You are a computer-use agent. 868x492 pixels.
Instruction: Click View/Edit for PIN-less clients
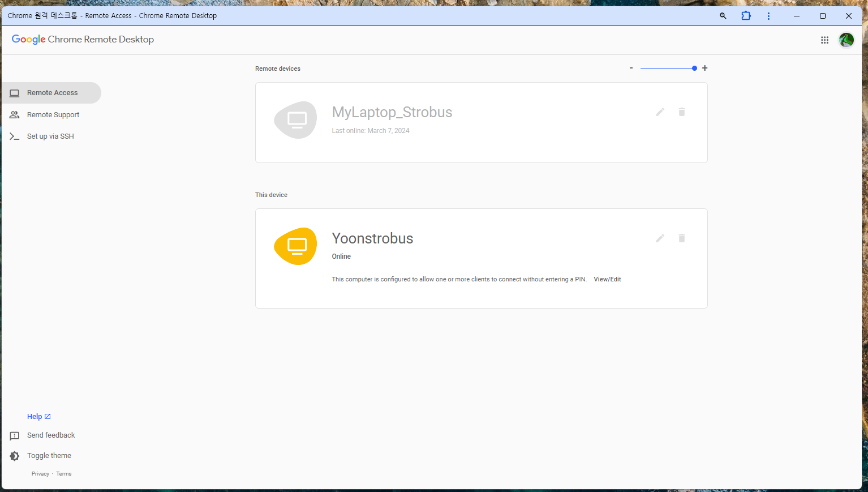click(x=607, y=280)
